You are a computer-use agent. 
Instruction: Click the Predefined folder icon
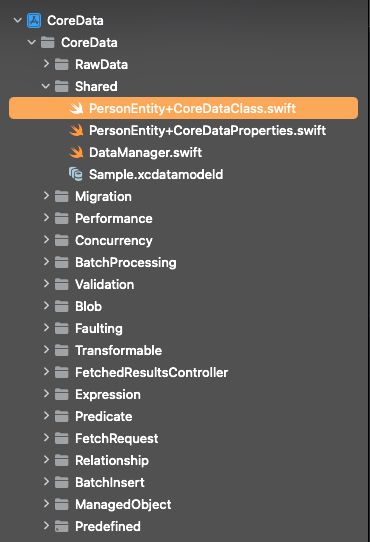tap(62, 526)
